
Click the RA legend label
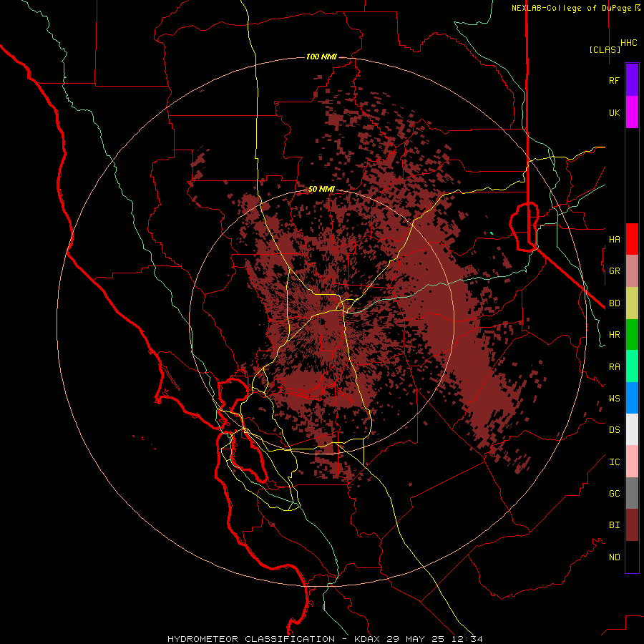[x=614, y=367]
